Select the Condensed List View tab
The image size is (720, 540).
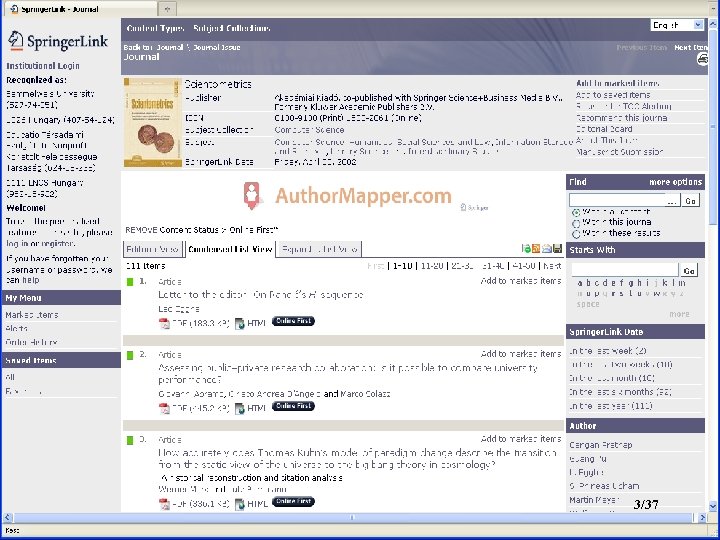pos(230,249)
